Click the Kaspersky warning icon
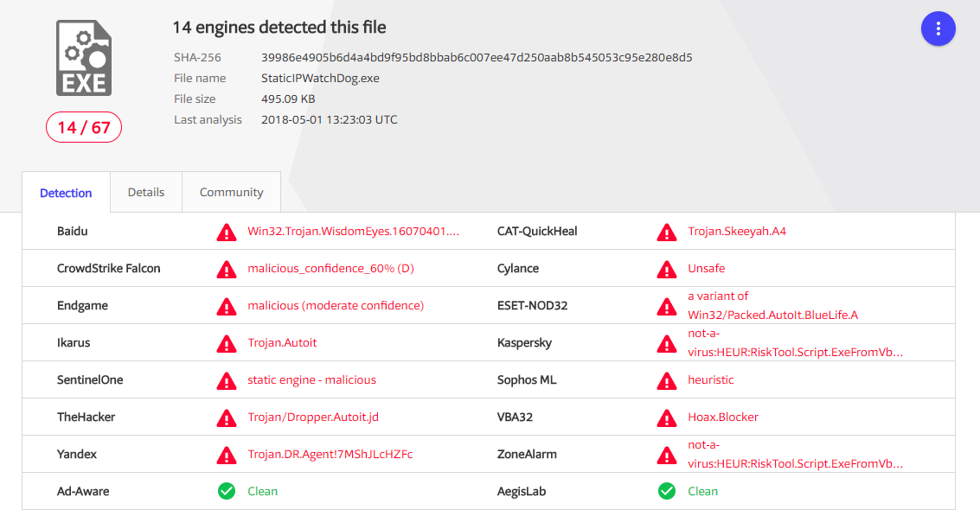This screenshot has height=510, width=980. click(667, 343)
